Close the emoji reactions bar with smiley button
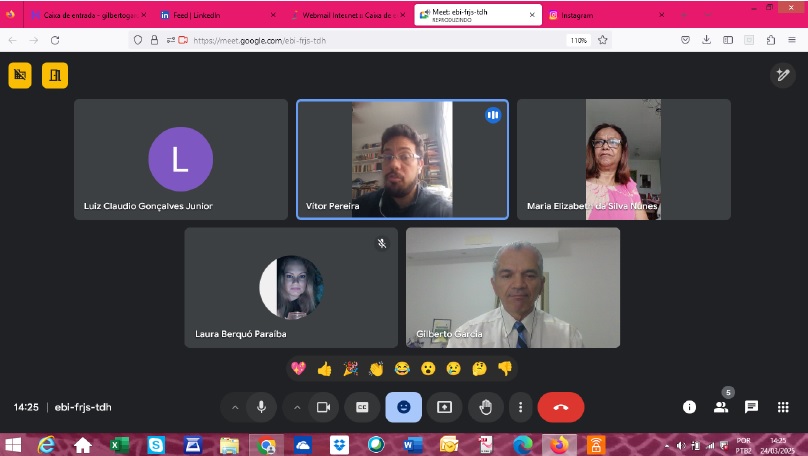 [403, 407]
